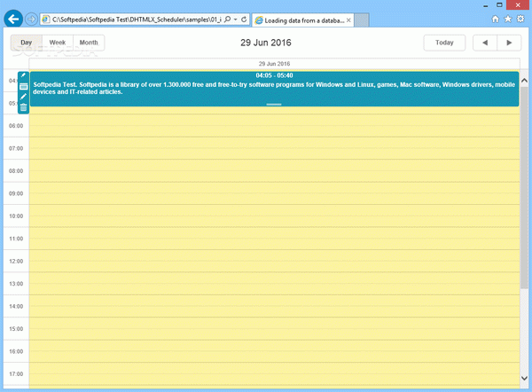Open the event details form icon
Viewport: 532px width, 392px height.
(23, 87)
